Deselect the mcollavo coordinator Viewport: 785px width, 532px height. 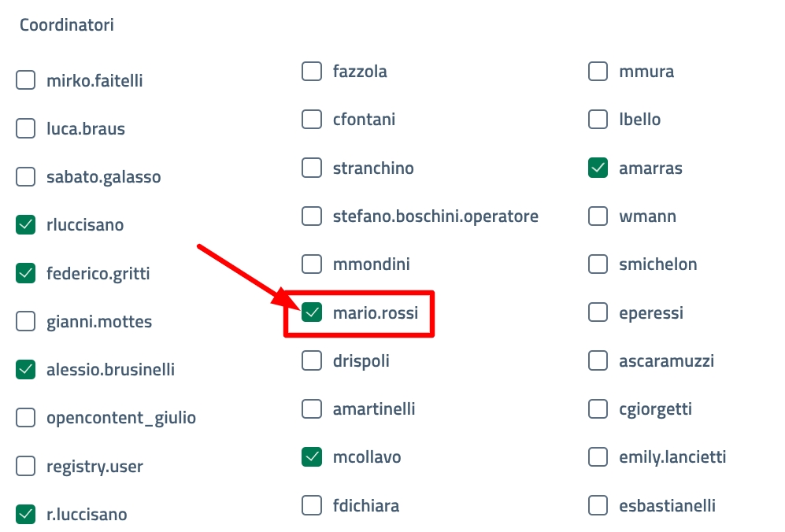click(312, 457)
